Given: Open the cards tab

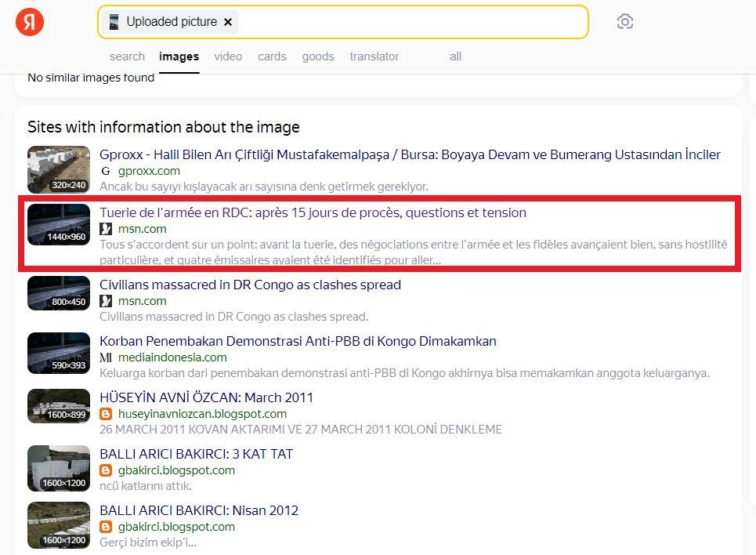Looking at the screenshot, I should 272,56.
